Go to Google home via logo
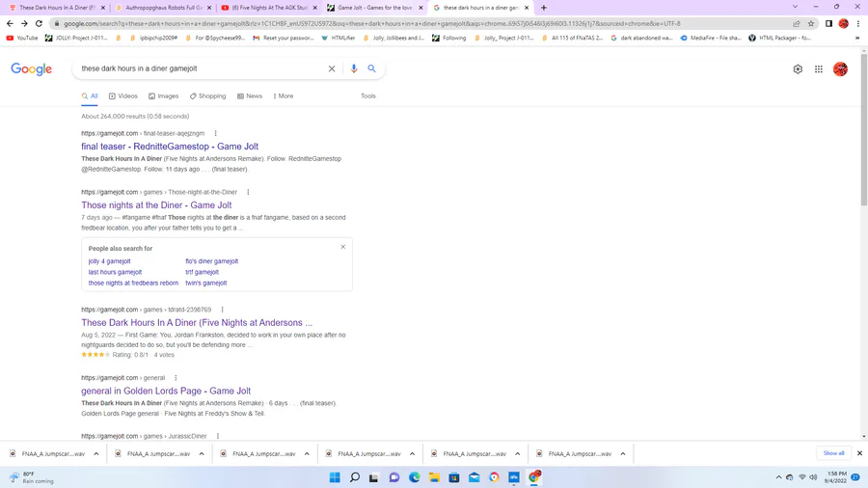Screen dimensions: 868x488 tap(32, 69)
